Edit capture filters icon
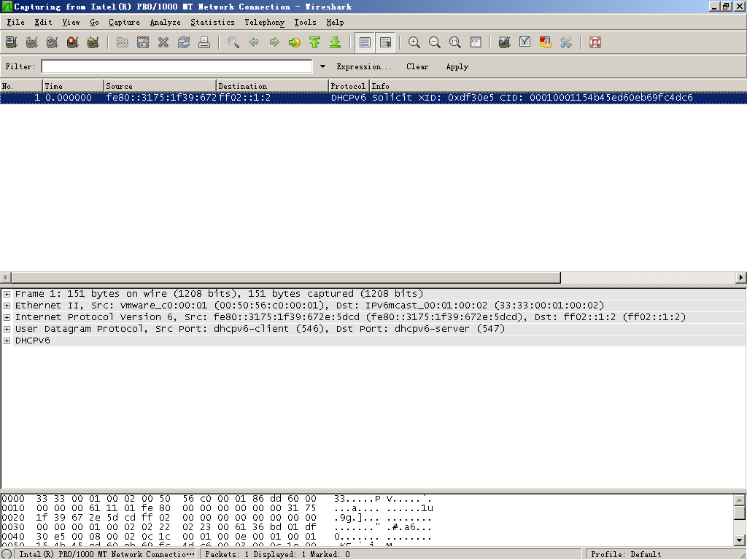Image resolution: width=747 pixels, height=560 pixels. pos(505,42)
